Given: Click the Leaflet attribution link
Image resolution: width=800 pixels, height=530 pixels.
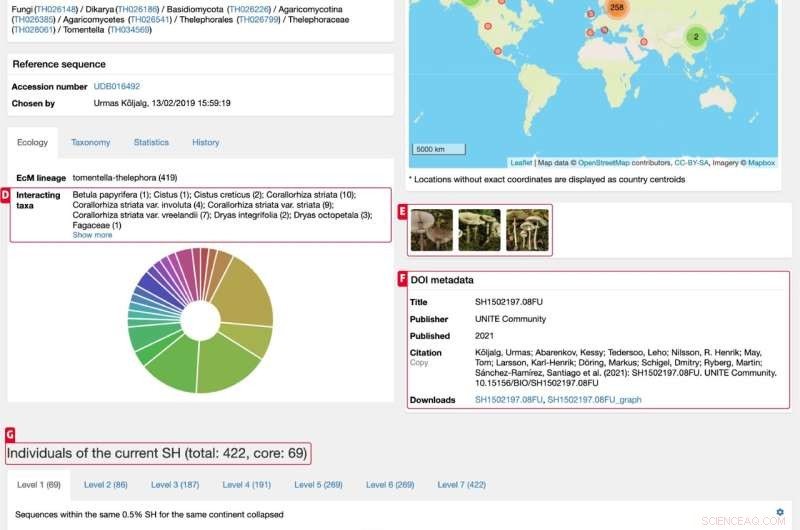Looking at the screenshot, I should 521,163.
